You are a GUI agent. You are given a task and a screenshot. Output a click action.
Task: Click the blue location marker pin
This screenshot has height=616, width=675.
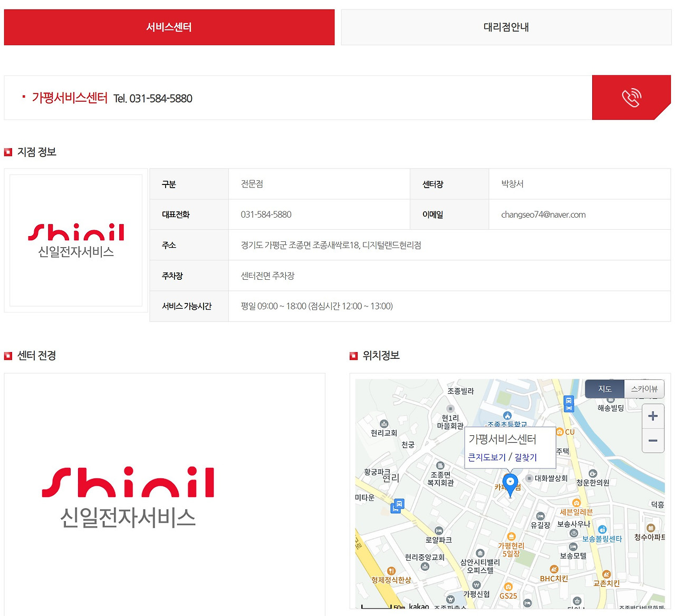[x=510, y=485]
